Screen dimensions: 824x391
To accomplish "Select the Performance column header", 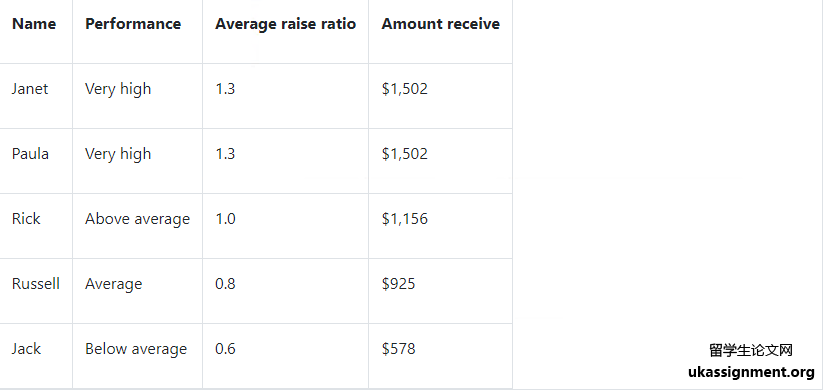I will [133, 24].
